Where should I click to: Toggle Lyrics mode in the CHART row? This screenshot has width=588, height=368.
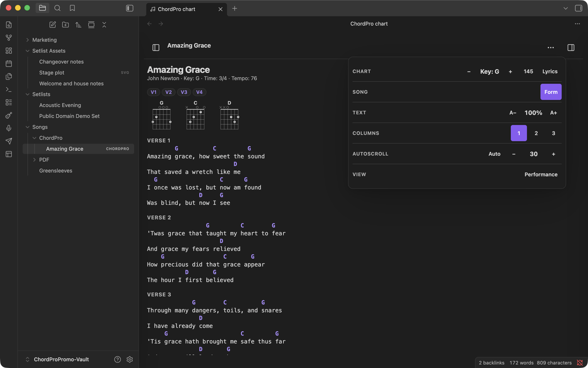[550, 71]
